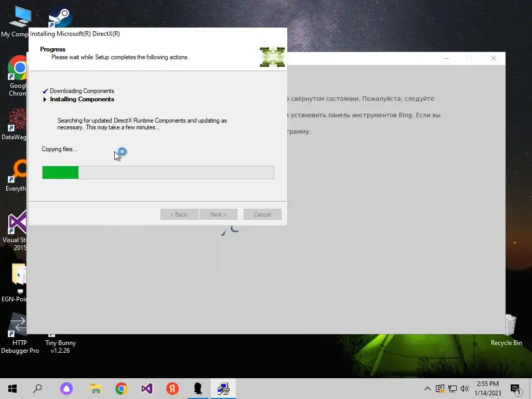
Task: Open the Alice assistant taskbar icon
Action: (66, 389)
